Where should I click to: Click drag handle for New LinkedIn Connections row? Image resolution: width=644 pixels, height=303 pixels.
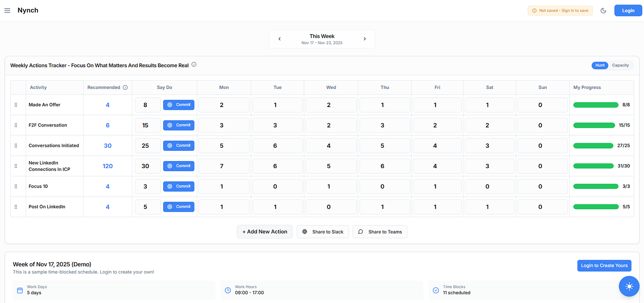tap(16, 166)
